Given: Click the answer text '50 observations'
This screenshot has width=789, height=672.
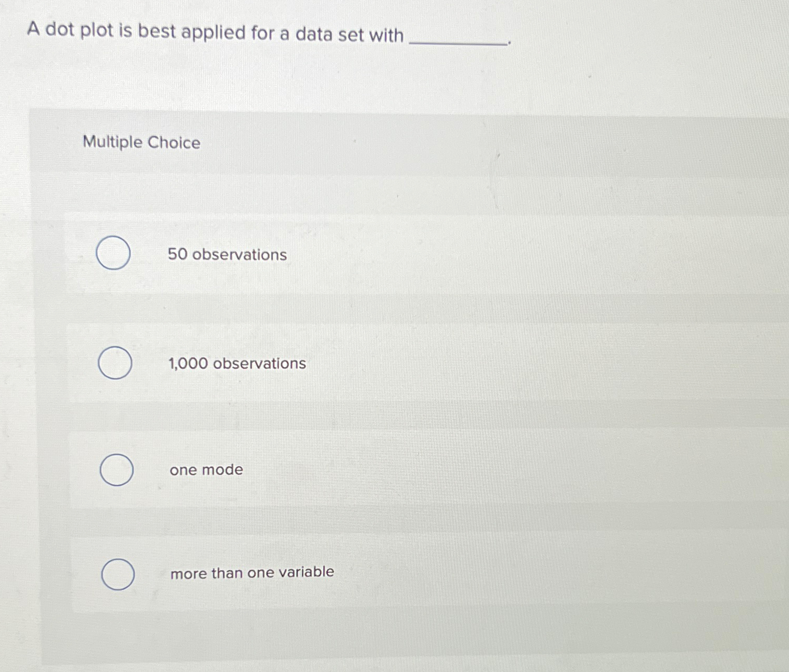Looking at the screenshot, I should pos(227,255).
